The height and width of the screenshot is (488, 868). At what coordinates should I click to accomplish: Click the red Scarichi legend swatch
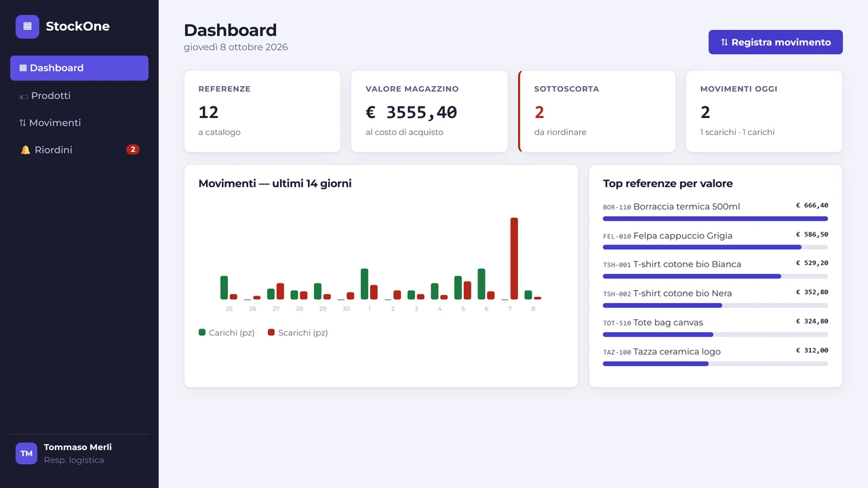(271, 332)
